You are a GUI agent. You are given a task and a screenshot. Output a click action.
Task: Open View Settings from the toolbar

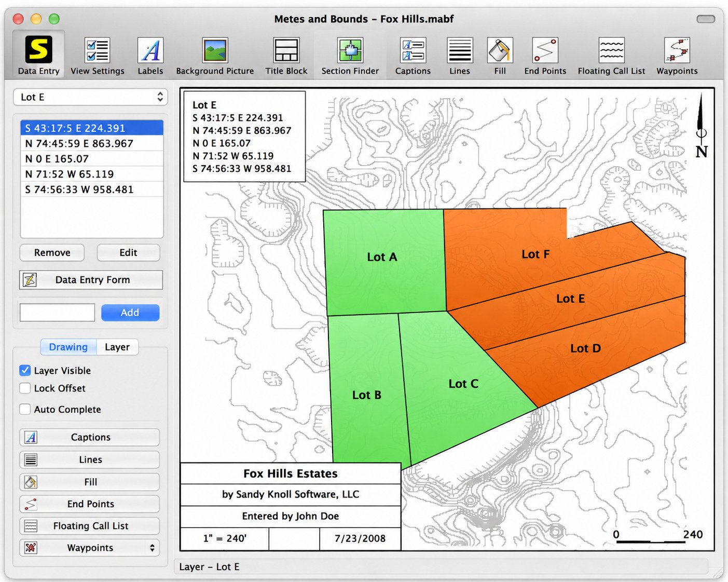(x=98, y=55)
